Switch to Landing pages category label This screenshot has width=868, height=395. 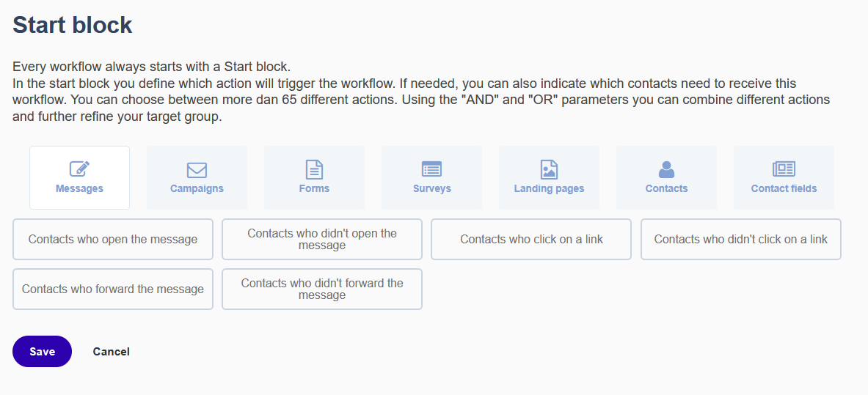coord(549,188)
